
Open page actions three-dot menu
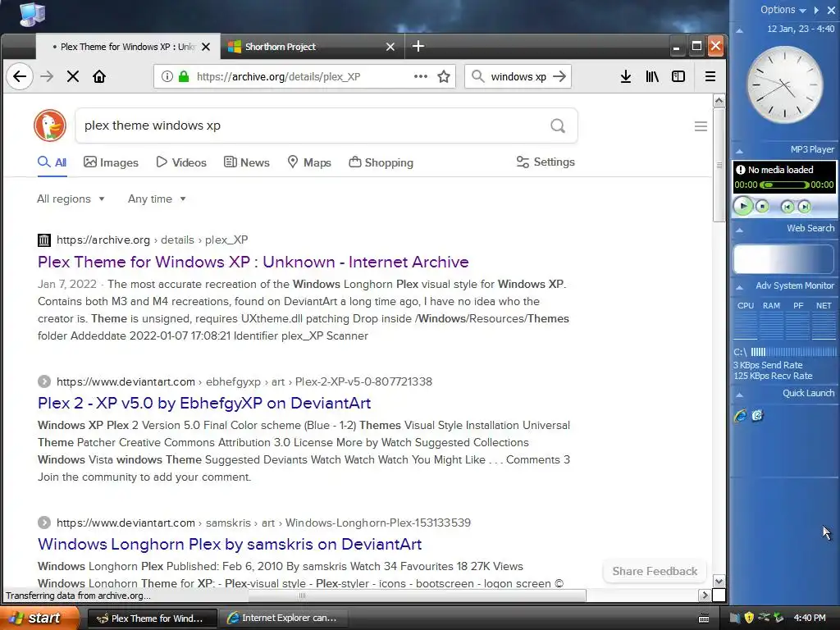click(421, 76)
